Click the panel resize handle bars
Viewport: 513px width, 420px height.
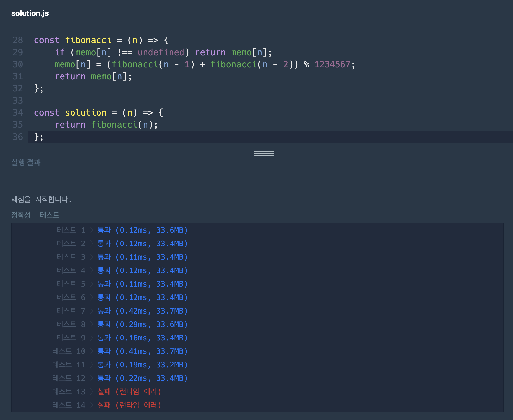point(264,153)
